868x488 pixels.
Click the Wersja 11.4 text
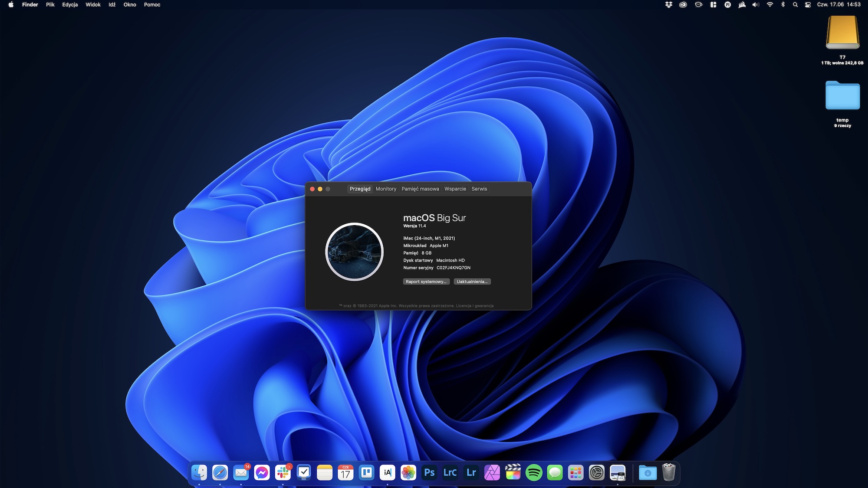[414, 226]
